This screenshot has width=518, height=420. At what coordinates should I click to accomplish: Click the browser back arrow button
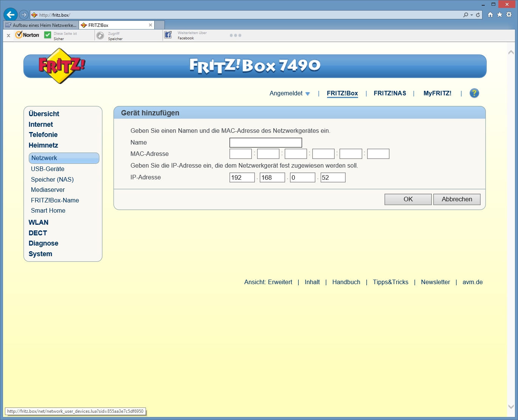(10, 15)
